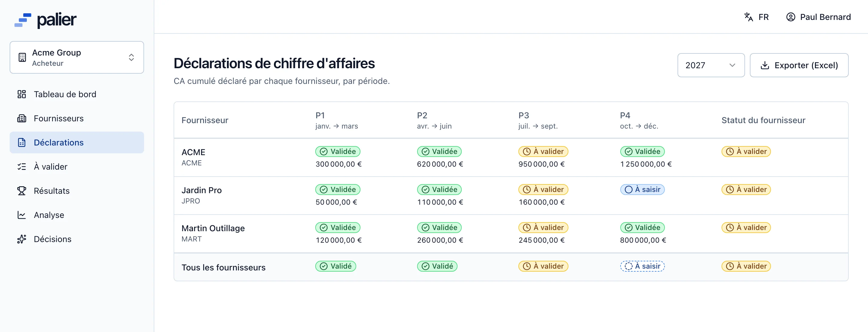
Task: Click the Décisions sparkles icon
Action: click(22, 239)
